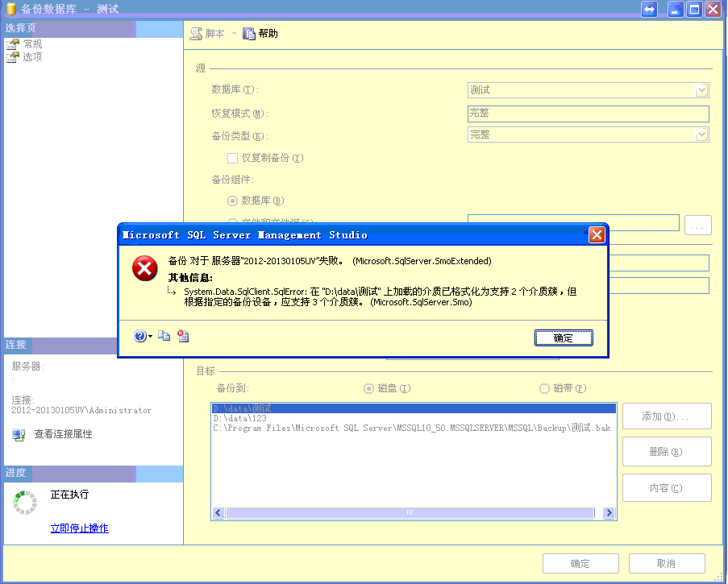
Task: Show technical details icon in error dialog
Action: pyautogui.click(x=183, y=337)
